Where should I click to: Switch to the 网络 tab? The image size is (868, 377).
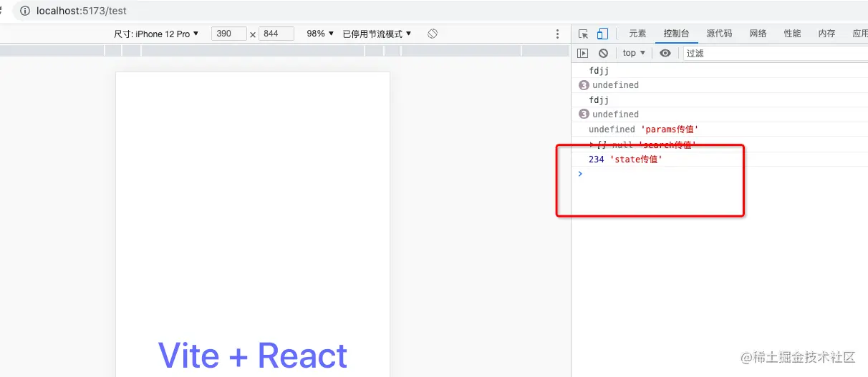[758, 34]
